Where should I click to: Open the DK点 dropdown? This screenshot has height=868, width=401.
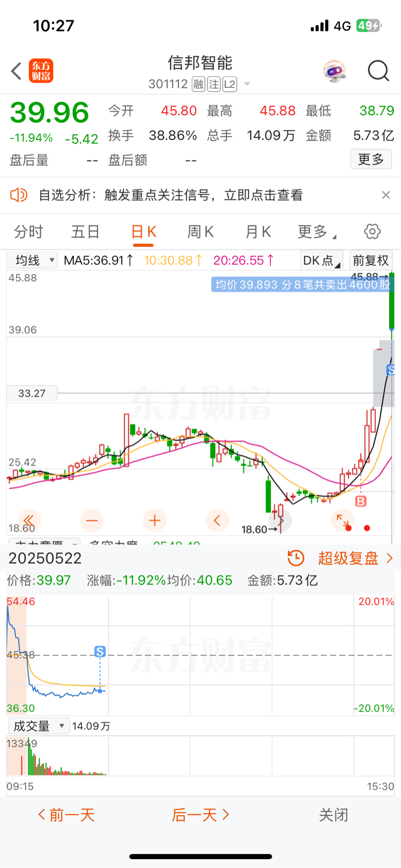(x=322, y=260)
